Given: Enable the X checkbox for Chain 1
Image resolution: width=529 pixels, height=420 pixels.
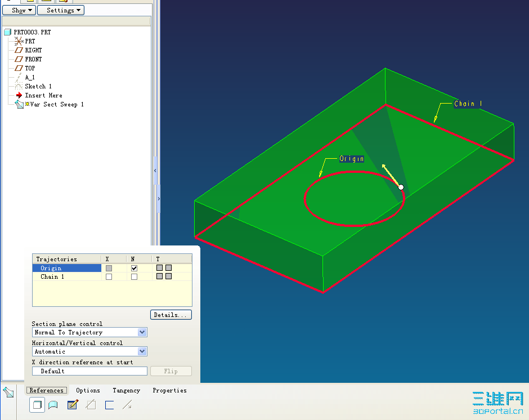Looking at the screenshot, I should pyautogui.click(x=109, y=276).
